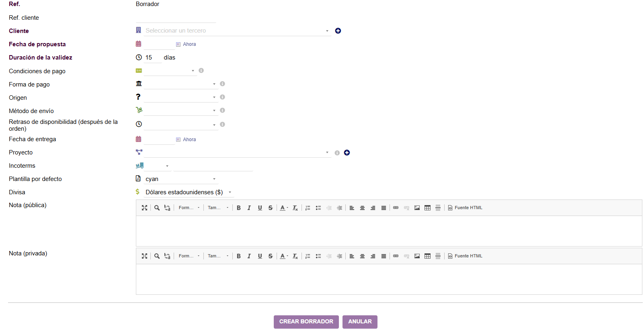
Task: Open the Cliente third-party dropdown
Action: coord(237,31)
